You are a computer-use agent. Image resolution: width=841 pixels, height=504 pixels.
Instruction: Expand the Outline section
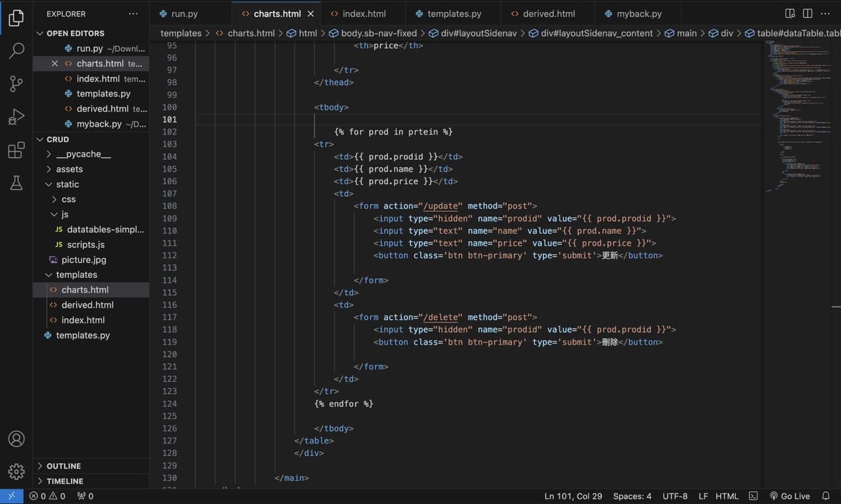tap(63, 466)
